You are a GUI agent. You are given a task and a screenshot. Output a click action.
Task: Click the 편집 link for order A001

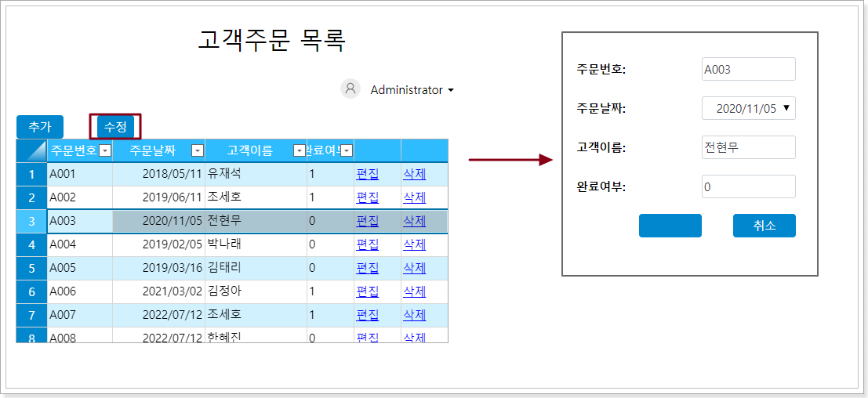tap(367, 174)
